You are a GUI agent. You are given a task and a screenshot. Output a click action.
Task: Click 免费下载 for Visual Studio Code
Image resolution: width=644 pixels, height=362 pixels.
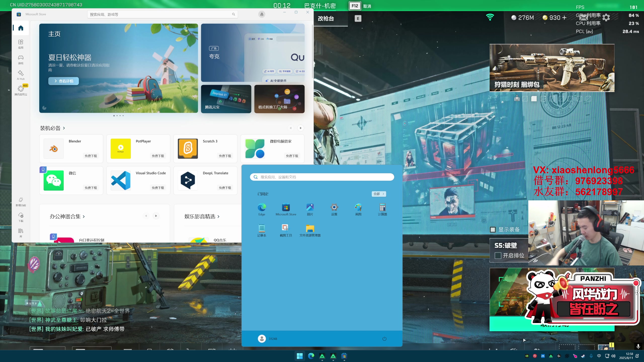[x=158, y=188]
